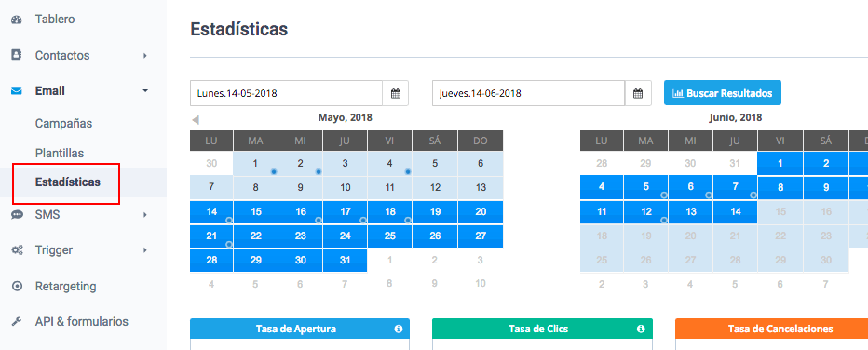The width and height of the screenshot is (868, 350).
Task: Expand the Trigger submenu arrow
Action: (145, 250)
